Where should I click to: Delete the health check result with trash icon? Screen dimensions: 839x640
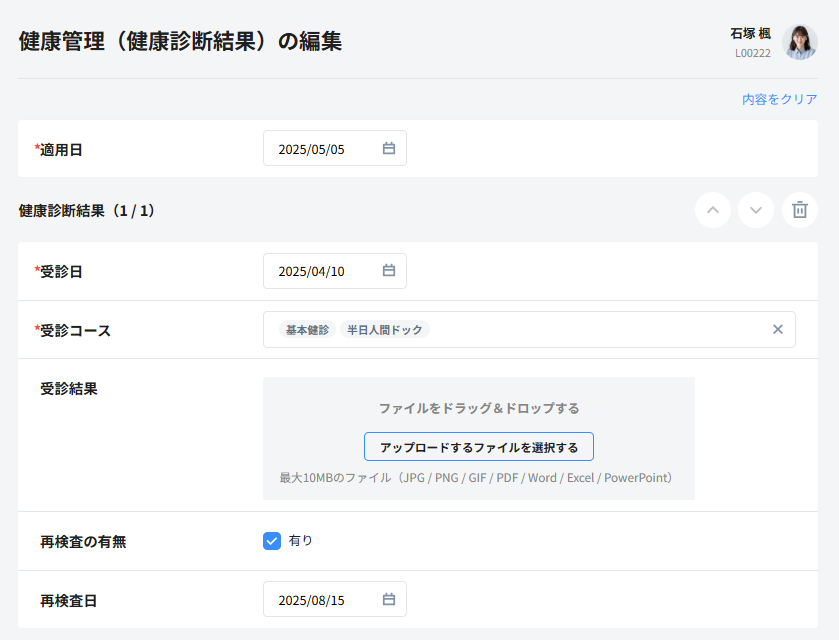coord(799,210)
